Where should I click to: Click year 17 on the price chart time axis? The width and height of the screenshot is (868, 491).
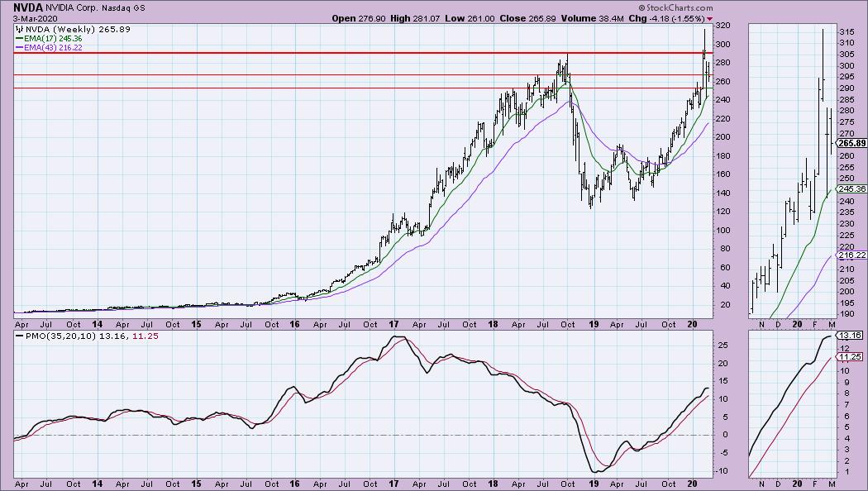pos(393,324)
